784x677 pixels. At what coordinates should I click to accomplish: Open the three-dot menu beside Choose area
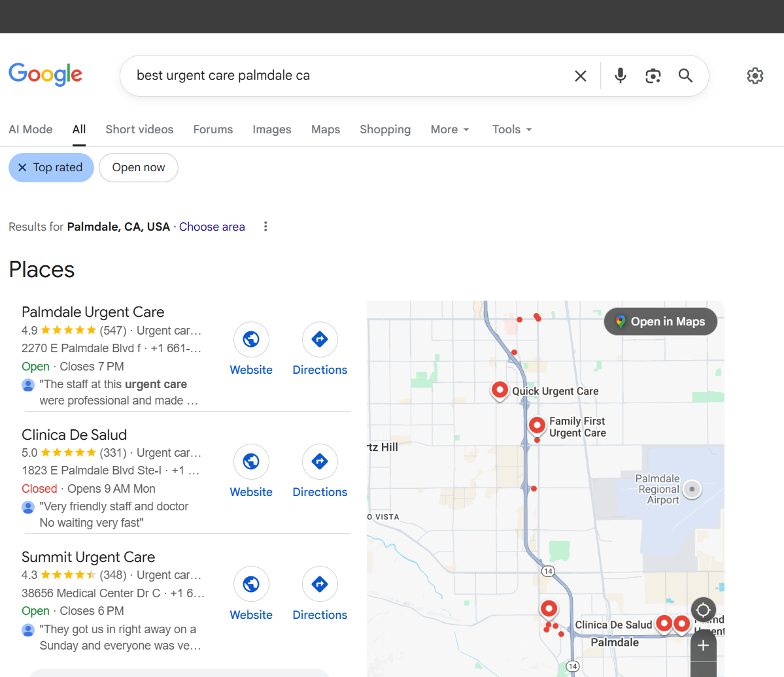coord(265,227)
